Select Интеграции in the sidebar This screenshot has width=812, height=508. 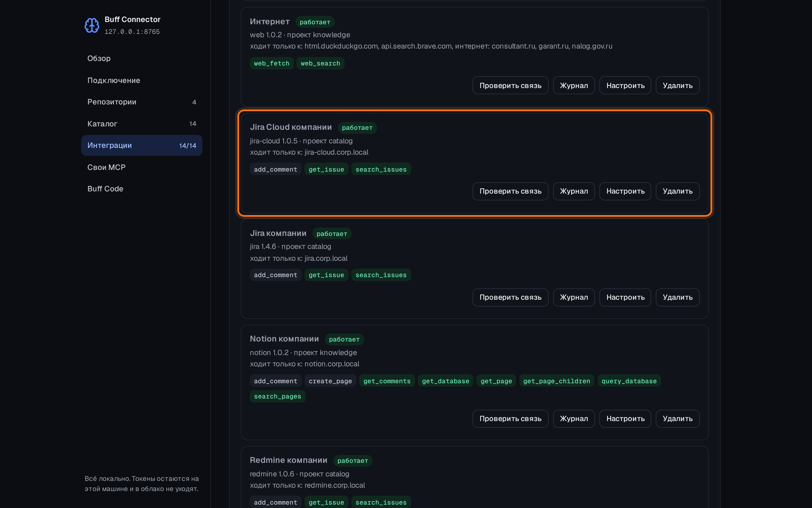tap(142, 145)
